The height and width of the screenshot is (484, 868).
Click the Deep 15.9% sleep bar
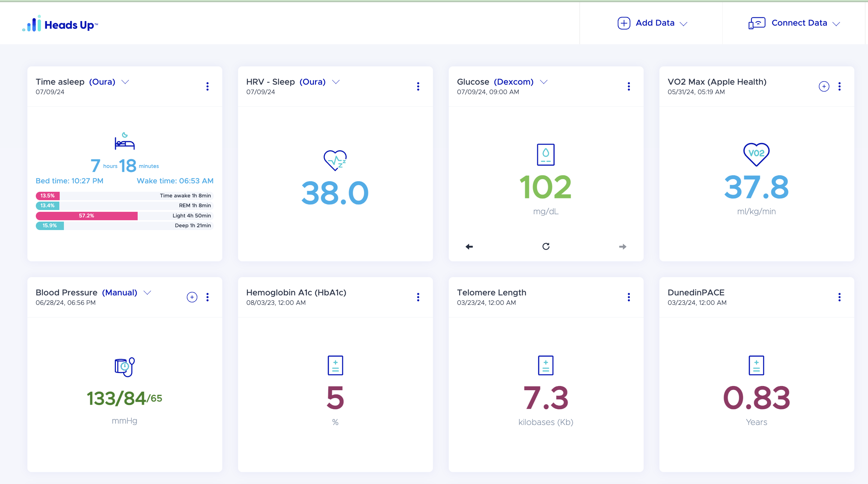(125, 225)
